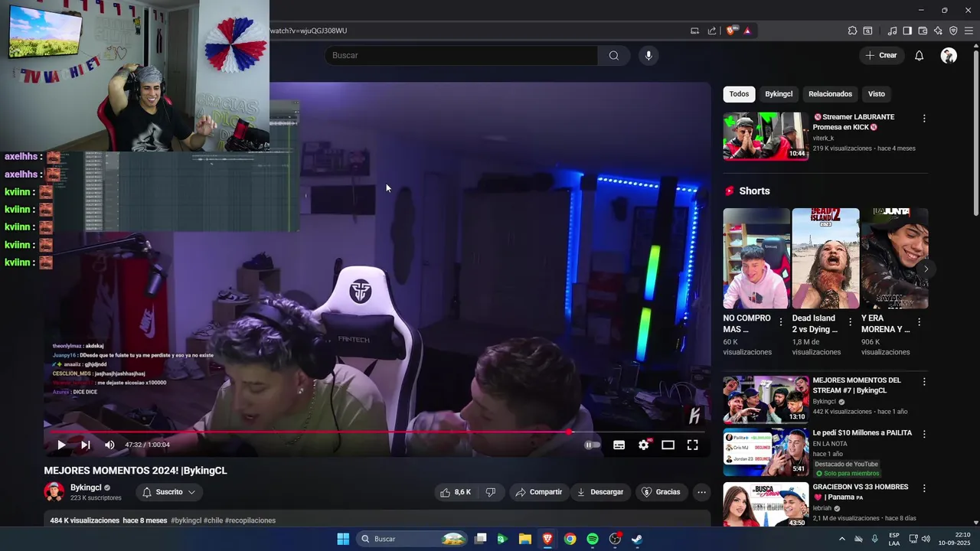Seek on the red video progress bar
This screenshot has height=551, width=980.
[x=377, y=432]
